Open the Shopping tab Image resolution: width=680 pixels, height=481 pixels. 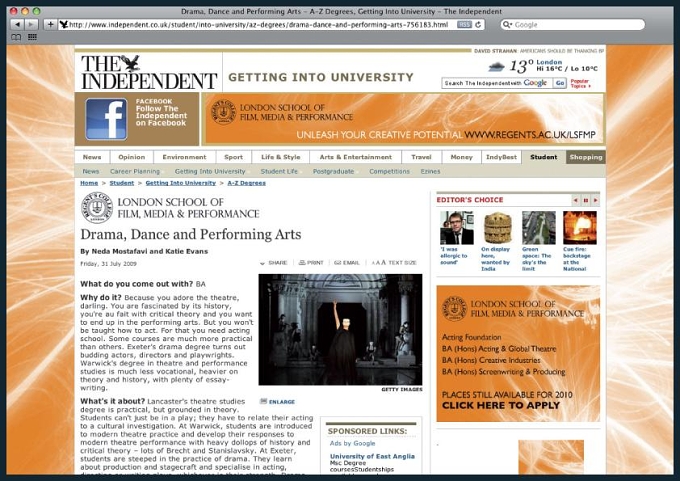click(586, 157)
